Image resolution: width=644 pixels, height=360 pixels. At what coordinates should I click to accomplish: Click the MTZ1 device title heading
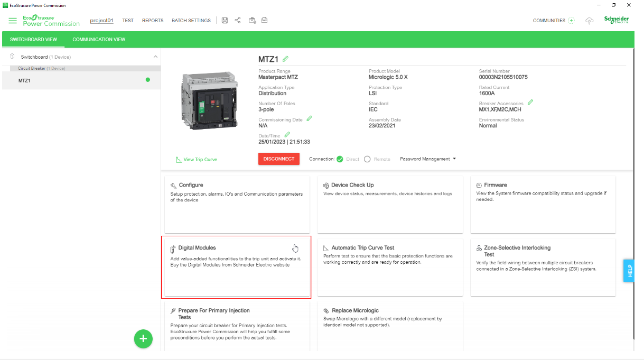pyautogui.click(x=268, y=59)
